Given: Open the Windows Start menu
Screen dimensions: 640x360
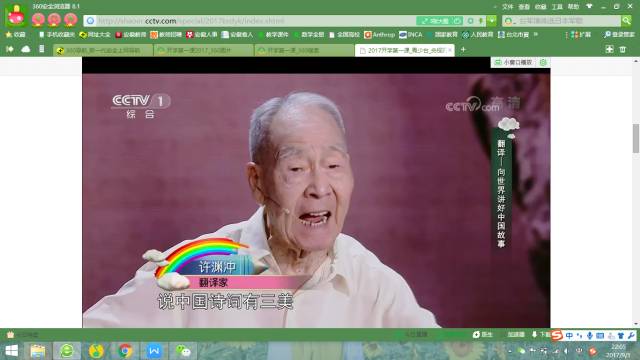Looking at the screenshot, I should point(11,351).
